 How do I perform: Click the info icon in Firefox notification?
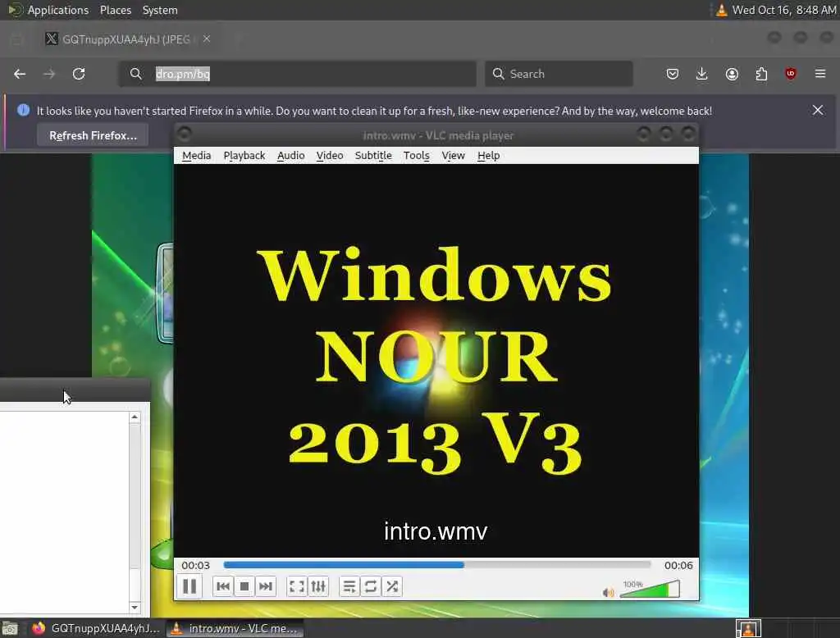(x=23, y=110)
